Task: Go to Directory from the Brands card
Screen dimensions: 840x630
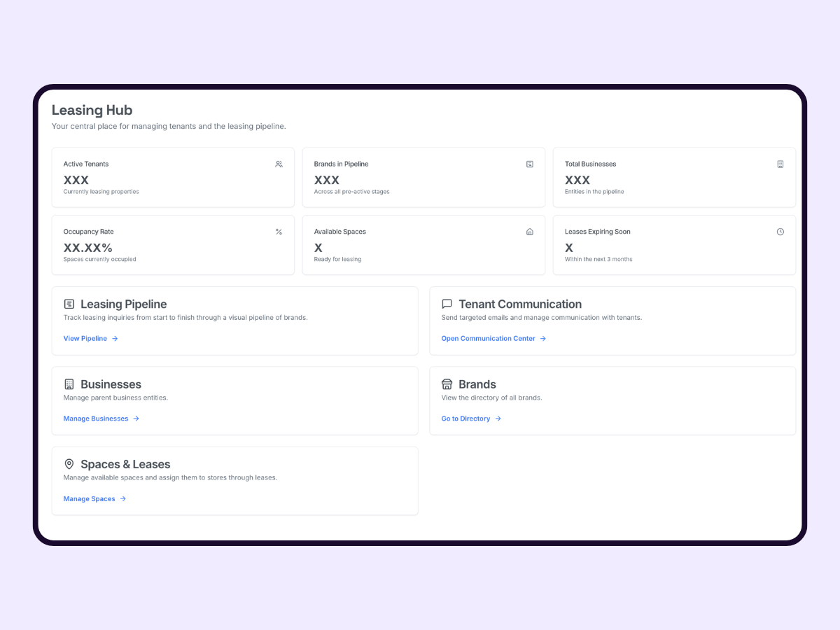Action: coord(465,418)
